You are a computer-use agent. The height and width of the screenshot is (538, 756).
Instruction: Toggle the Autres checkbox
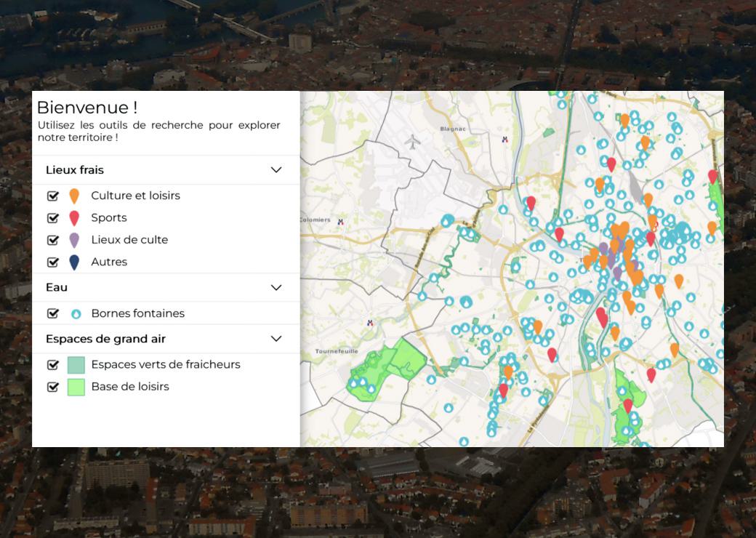tap(53, 262)
